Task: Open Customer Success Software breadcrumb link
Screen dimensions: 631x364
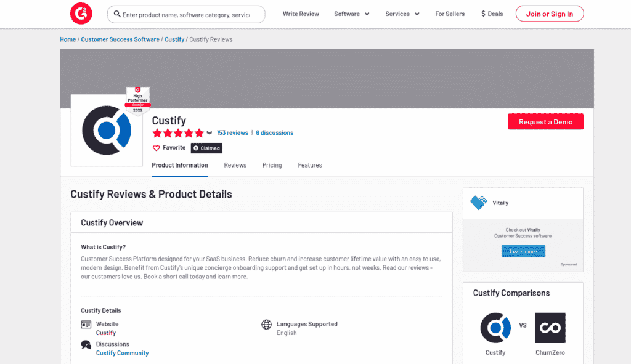Action: tap(120, 39)
